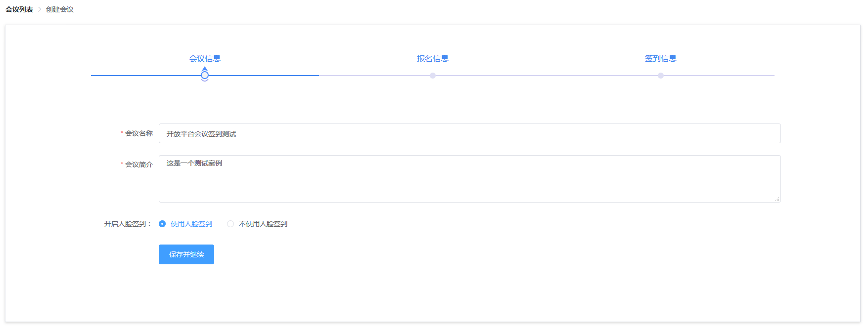Click the 会议简介 field label
This screenshot has height=329, width=868.
point(138,164)
